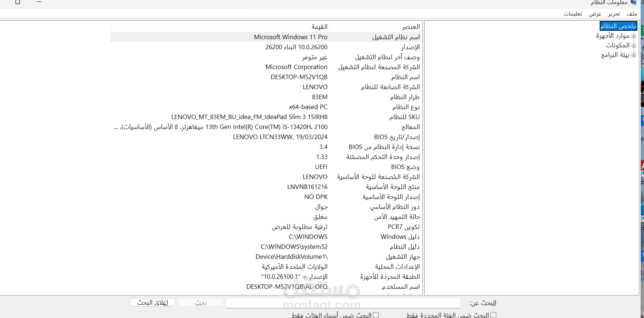
Task: Select value x64-based PC
Action: (308, 107)
